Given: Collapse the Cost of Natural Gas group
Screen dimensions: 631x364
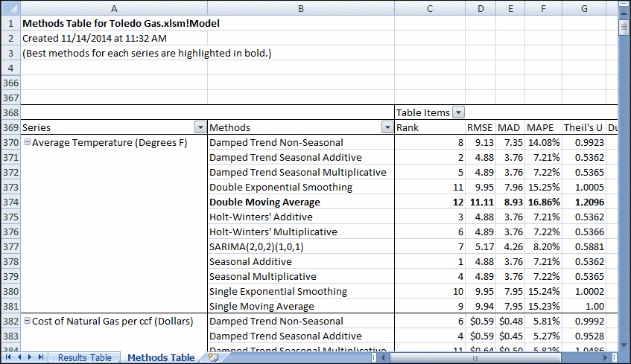Looking at the screenshot, I should pyautogui.click(x=27, y=321).
